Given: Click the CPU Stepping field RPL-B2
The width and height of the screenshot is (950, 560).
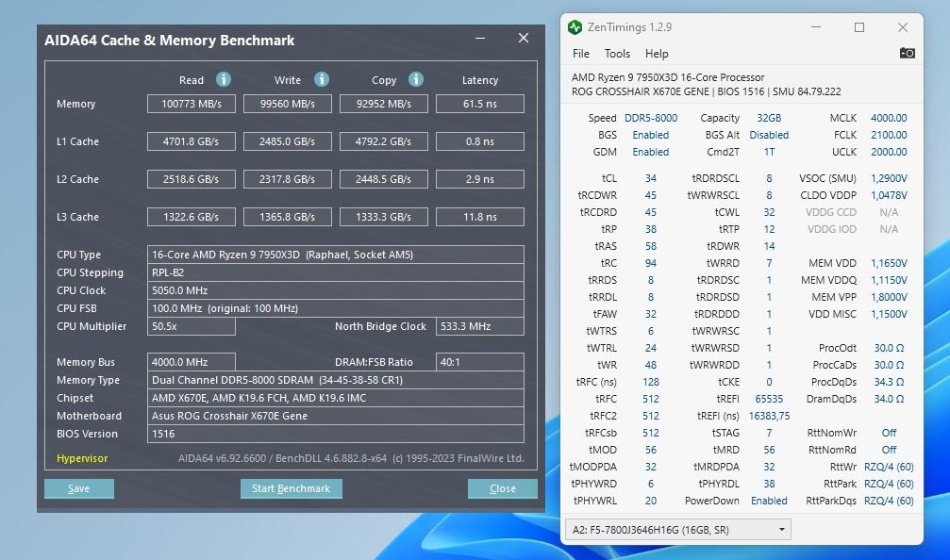Looking at the screenshot, I should (x=336, y=272).
